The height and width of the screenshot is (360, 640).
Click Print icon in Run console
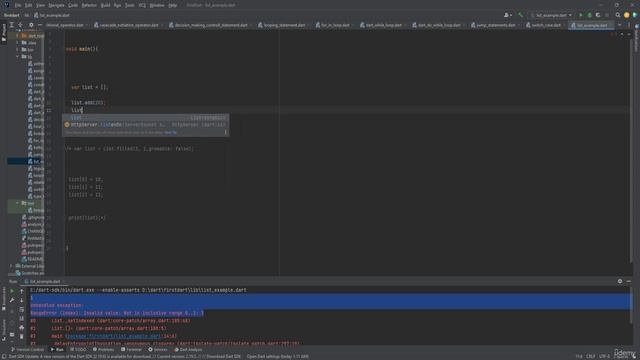22,327
